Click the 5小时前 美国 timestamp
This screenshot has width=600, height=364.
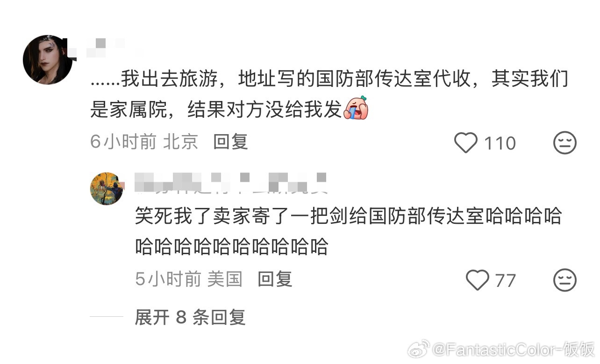pyautogui.click(x=189, y=279)
